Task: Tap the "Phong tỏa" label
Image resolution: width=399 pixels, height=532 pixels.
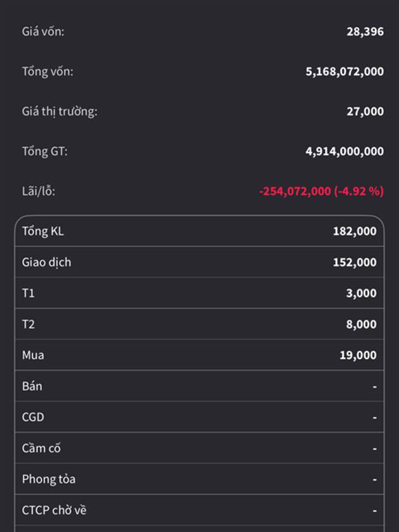Action: (49, 479)
